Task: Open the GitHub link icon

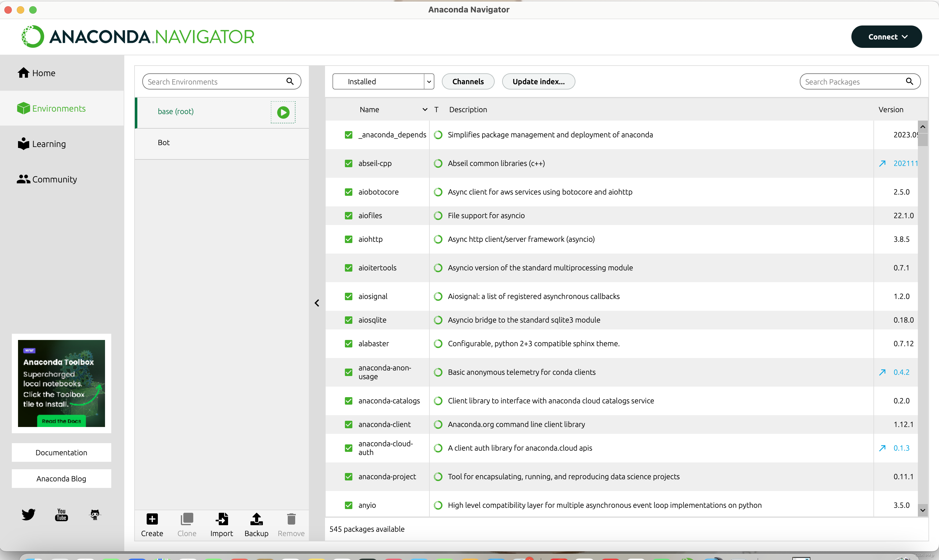Action: [x=95, y=514]
